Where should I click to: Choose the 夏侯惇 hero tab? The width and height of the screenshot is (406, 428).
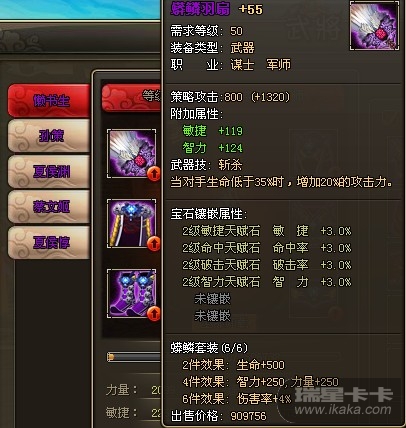point(49,243)
